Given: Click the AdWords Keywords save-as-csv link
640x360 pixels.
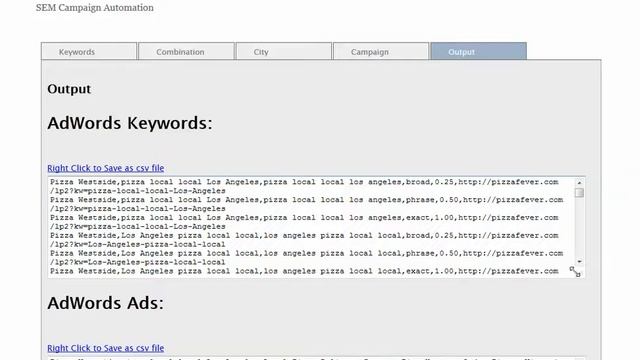Looking at the screenshot, I should [106, 168].
